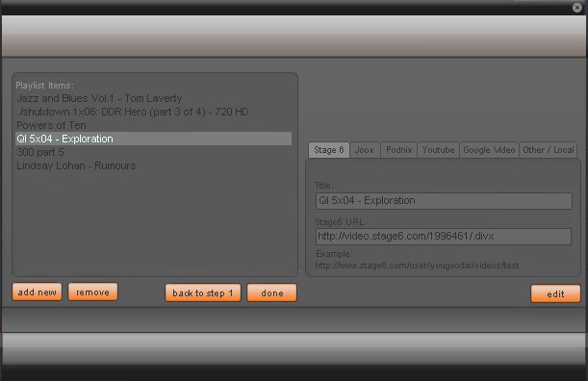The image size is (588, 381).
Task: Select Jazz and Blues Vol.1 playlist item
Action: coord(153,98)
